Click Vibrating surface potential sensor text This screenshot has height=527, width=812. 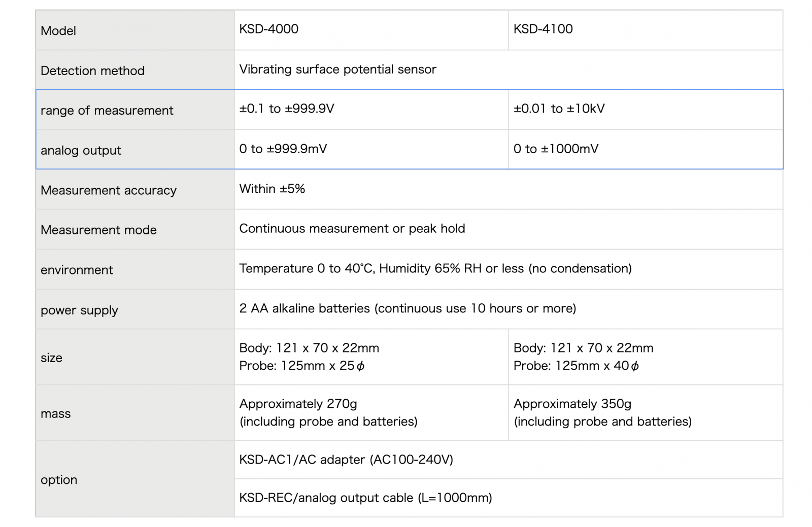point(337,69)
